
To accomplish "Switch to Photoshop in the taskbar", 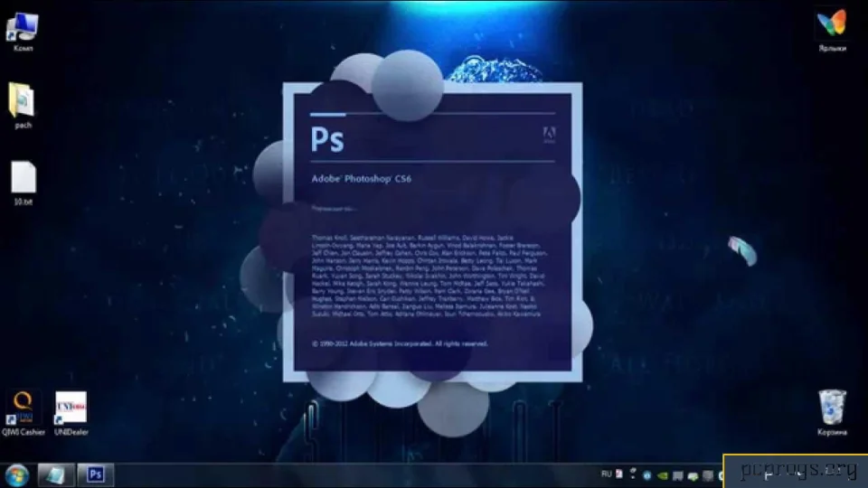I will coord(95,474).
